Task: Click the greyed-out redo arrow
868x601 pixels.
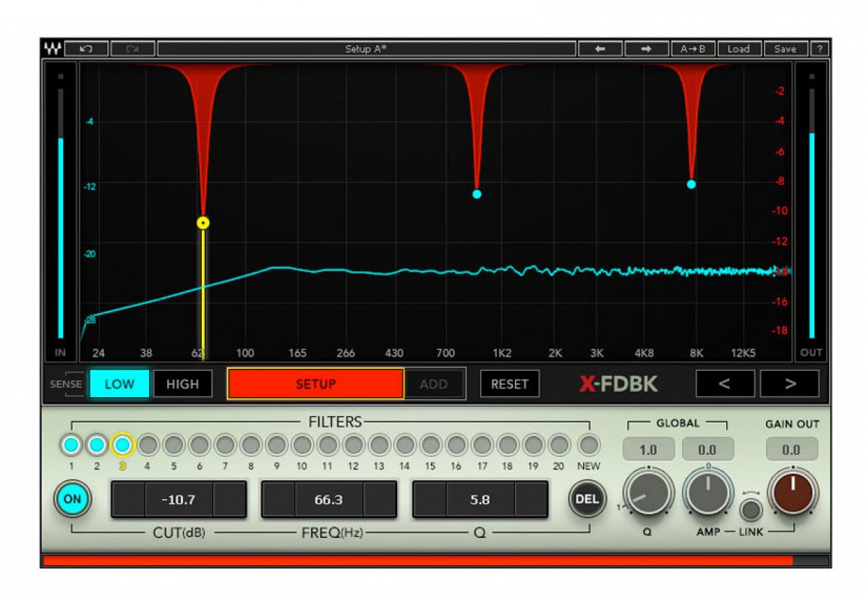Action: 132,49
